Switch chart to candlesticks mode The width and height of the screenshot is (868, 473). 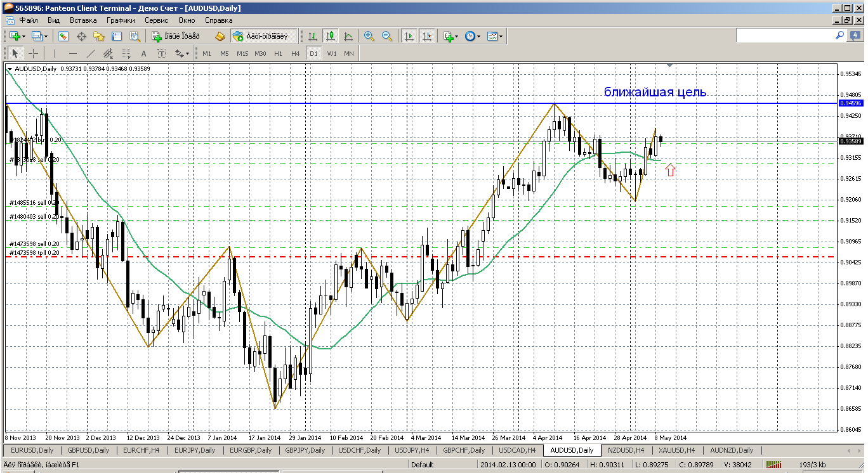pos(330,36)
